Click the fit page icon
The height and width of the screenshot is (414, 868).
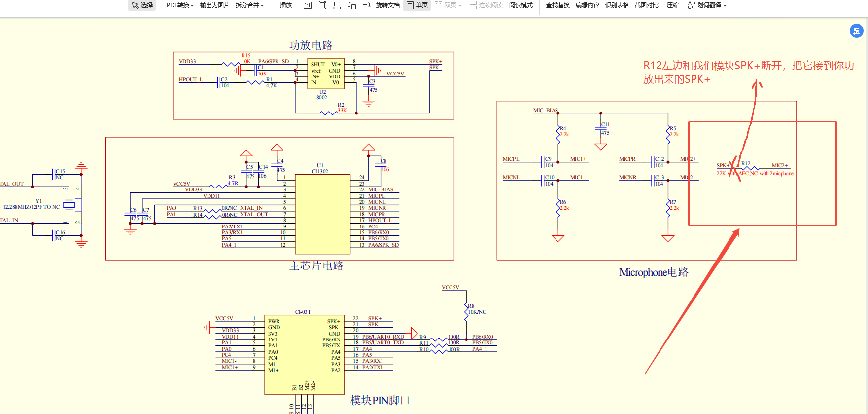click(x=322, y=5)
